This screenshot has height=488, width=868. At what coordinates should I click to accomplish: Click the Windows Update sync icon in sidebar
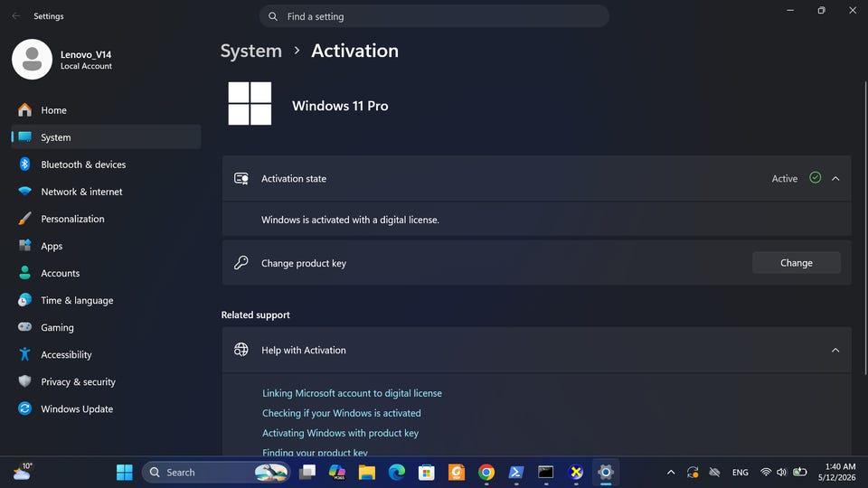25,408
